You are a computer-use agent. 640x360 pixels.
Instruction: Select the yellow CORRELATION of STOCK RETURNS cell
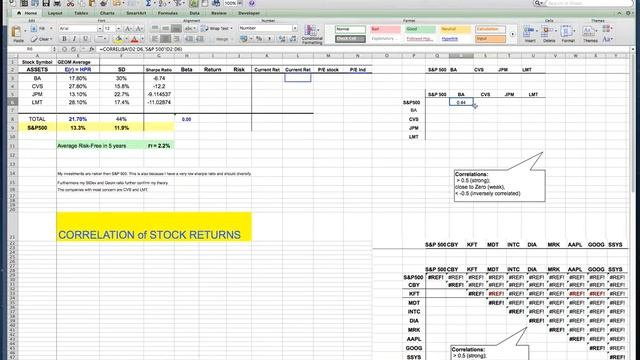pos(154,227)
